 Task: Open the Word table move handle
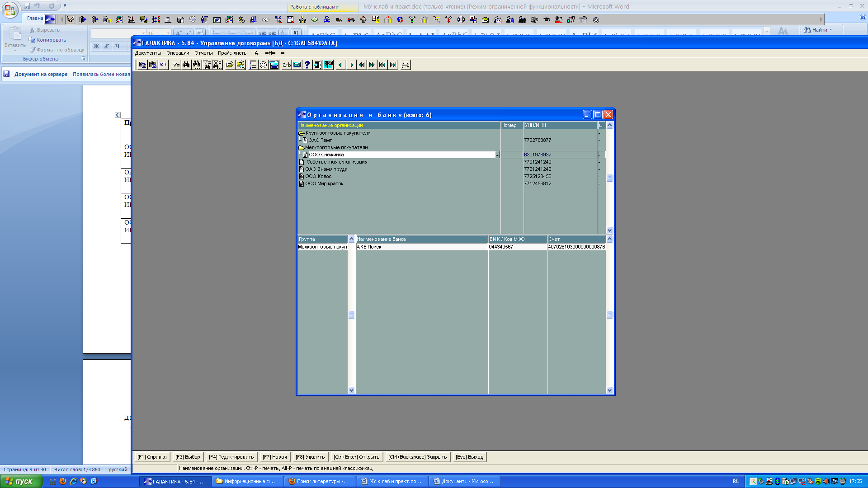[118, 115]
